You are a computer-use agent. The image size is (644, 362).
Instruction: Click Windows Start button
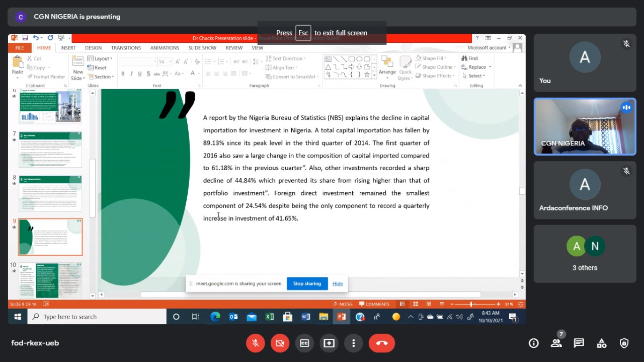[x=18, y=317]
